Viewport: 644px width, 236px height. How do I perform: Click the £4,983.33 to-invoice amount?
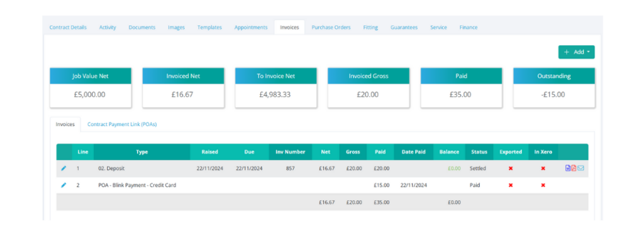pos(275,95)
